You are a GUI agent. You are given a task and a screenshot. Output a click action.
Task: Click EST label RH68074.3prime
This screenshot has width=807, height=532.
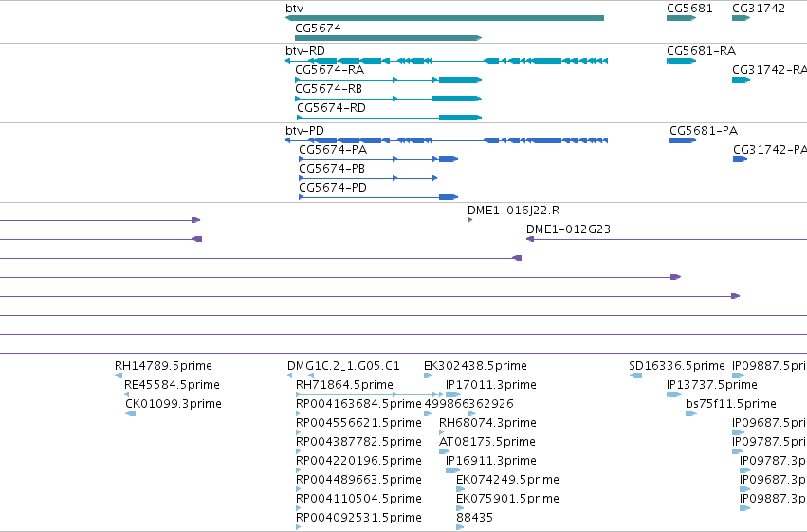(487, 423)
